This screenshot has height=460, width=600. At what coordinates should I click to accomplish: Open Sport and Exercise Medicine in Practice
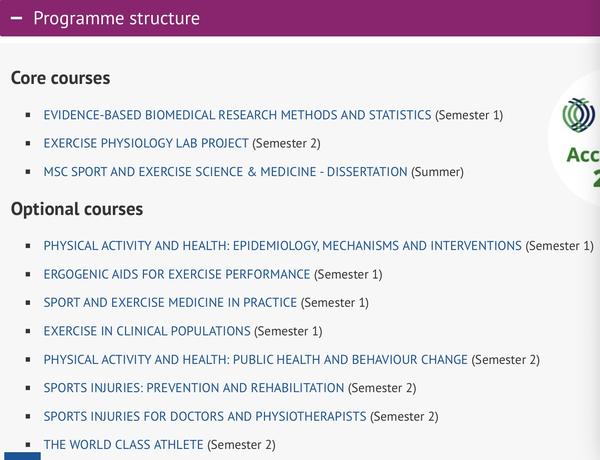pos(170,302)
